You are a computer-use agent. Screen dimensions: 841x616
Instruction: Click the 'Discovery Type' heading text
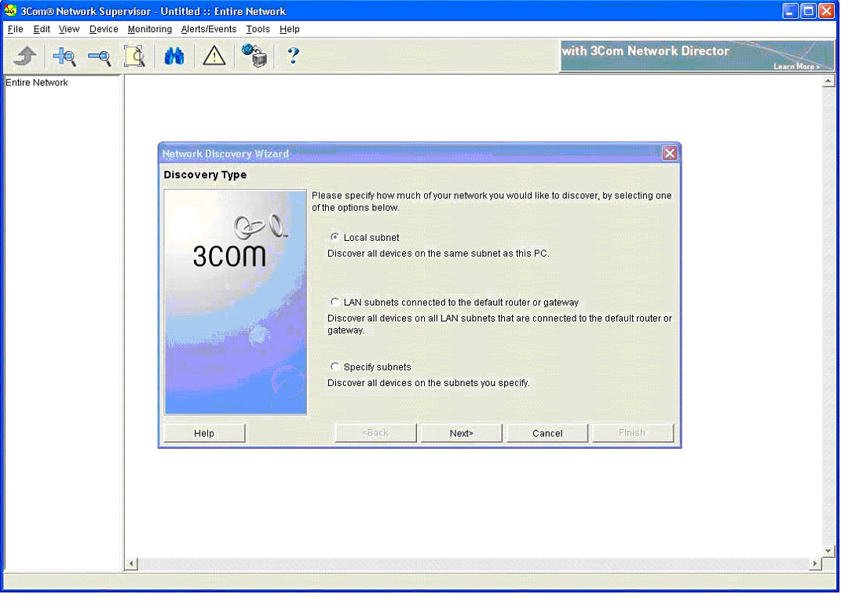(x=205, y=175)
